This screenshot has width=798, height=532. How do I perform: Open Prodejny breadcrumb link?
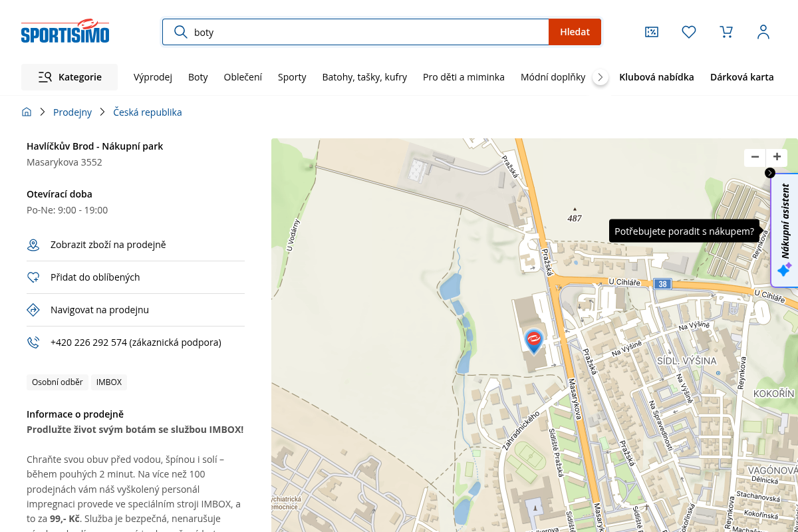coord(72,112)
